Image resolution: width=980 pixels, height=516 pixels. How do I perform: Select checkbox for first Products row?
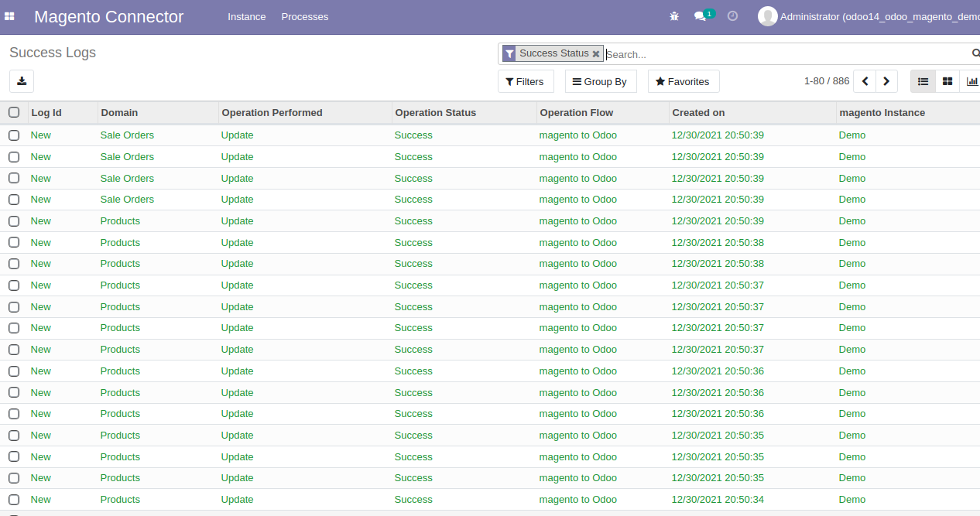pos(14,221)
